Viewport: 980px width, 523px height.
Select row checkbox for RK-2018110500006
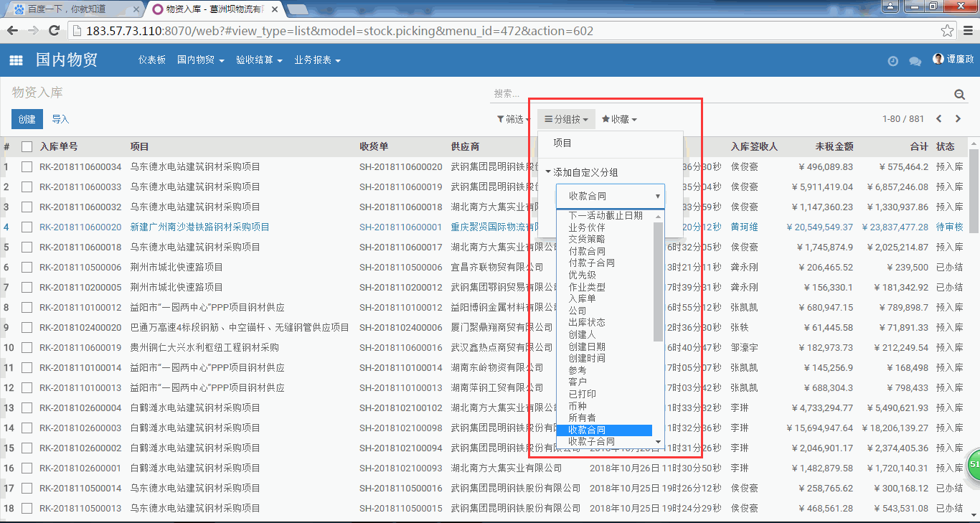27,267
